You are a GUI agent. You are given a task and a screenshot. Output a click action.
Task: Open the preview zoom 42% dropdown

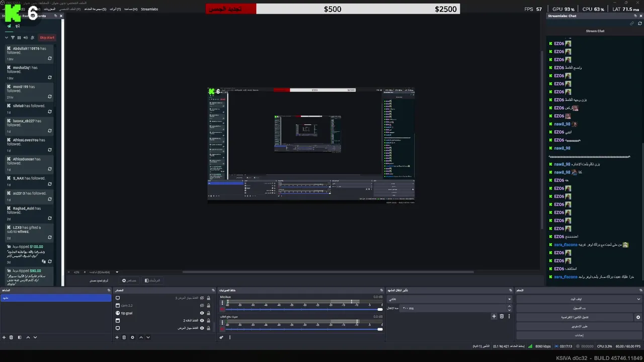click(76, 272)
